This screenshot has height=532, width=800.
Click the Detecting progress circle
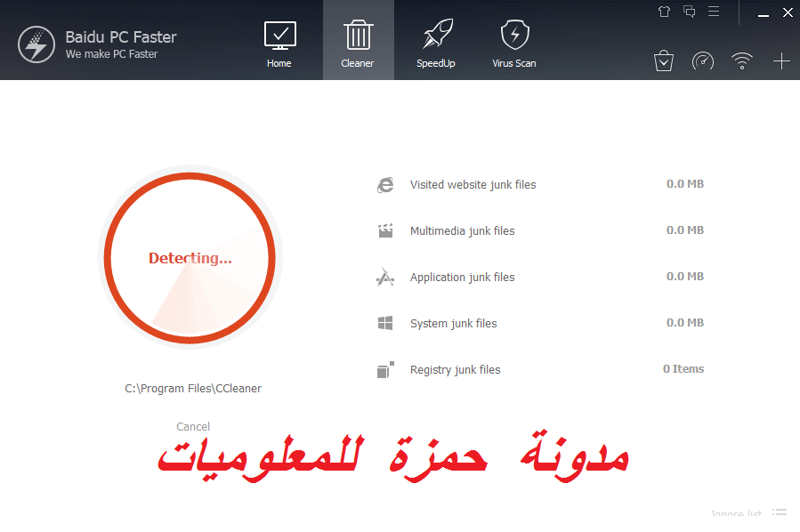click(190, 258)
